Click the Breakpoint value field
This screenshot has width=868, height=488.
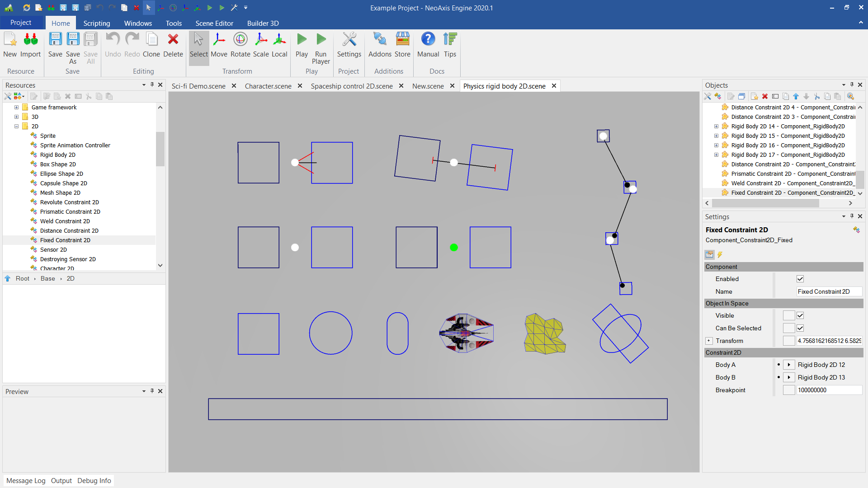coord(828,390)
